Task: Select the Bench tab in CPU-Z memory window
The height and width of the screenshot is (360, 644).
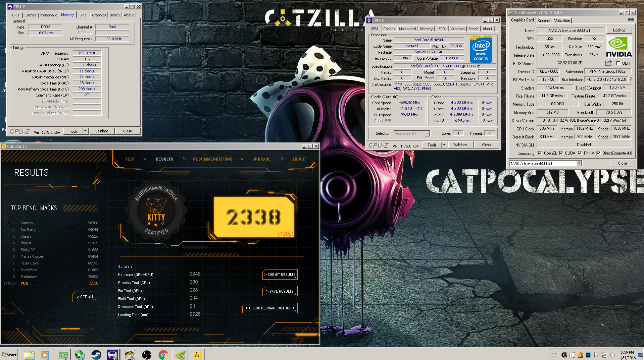Action: [x=114, y=15]
